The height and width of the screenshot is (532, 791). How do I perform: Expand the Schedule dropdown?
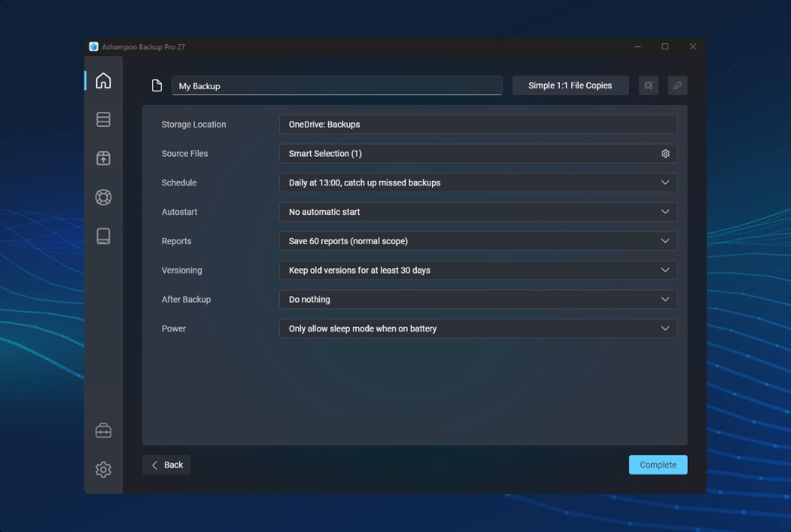tap(666, 182)
